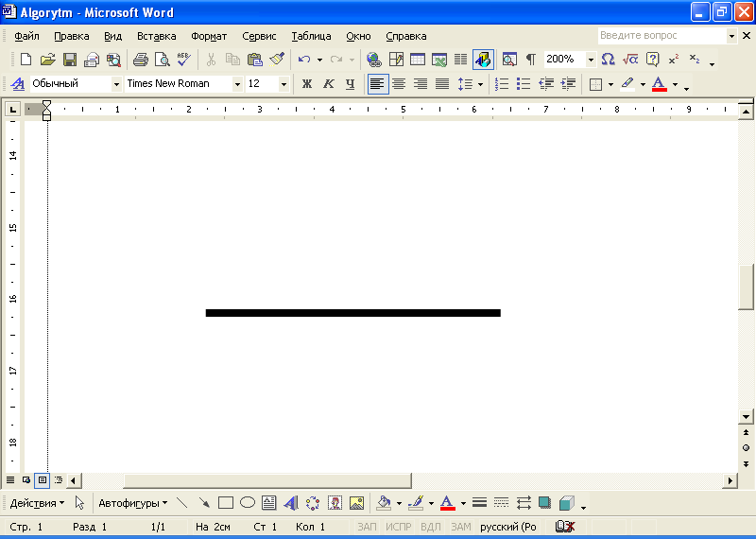Select the Arrow drawing tool
The width and height of the screenshot is (756, 539).
coord(204,503)
